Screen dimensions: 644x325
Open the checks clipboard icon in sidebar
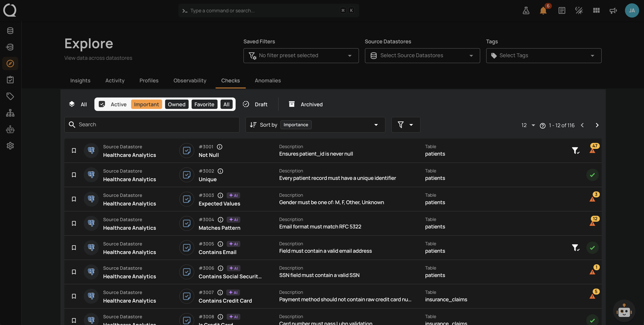click(10, 80)
